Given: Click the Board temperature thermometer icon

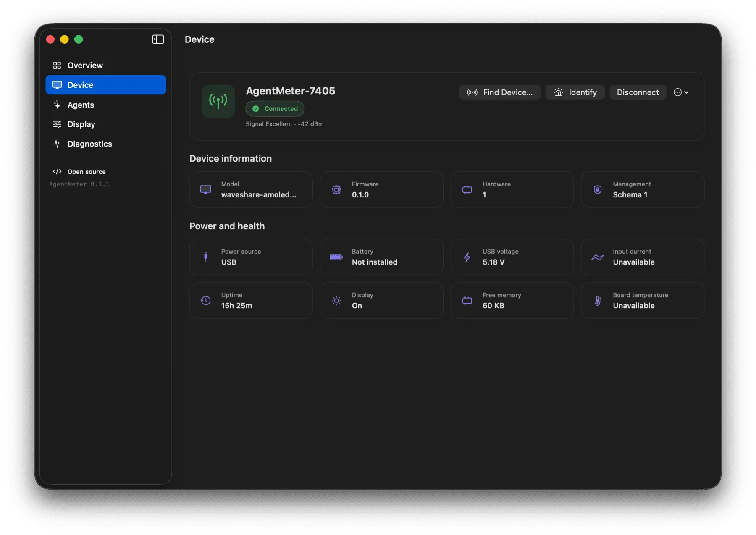Looking at the screenshot, I should point(598,301).
